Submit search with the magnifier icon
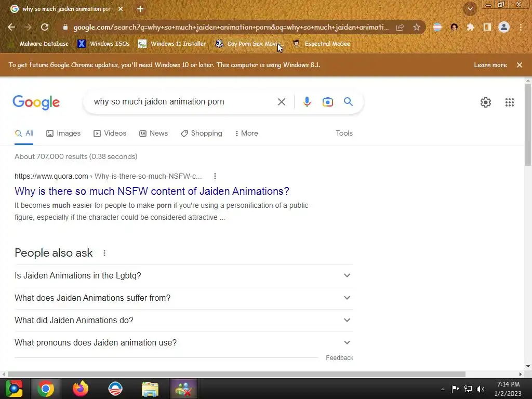532x399 pixels. 349,101
